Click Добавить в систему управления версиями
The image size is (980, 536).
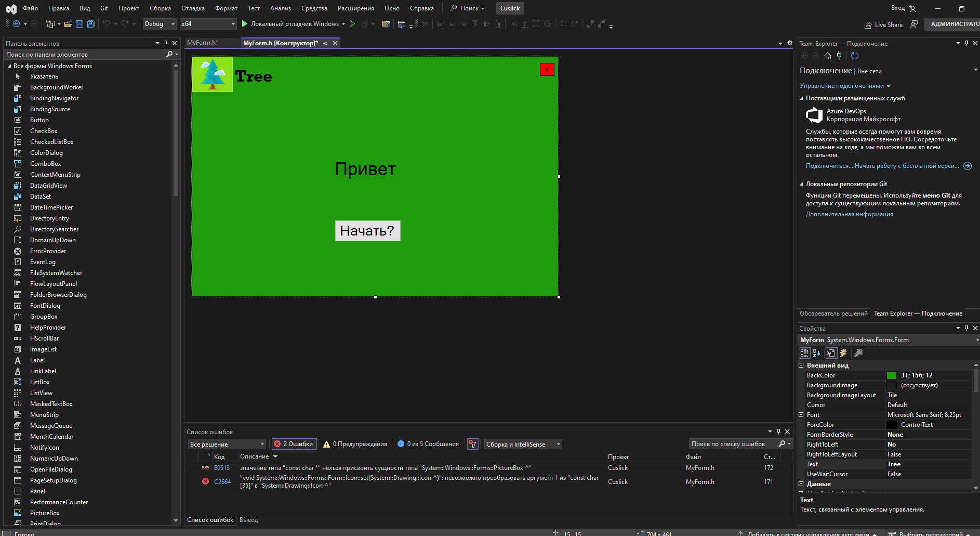pyautogui.click(x=807, y=533)
